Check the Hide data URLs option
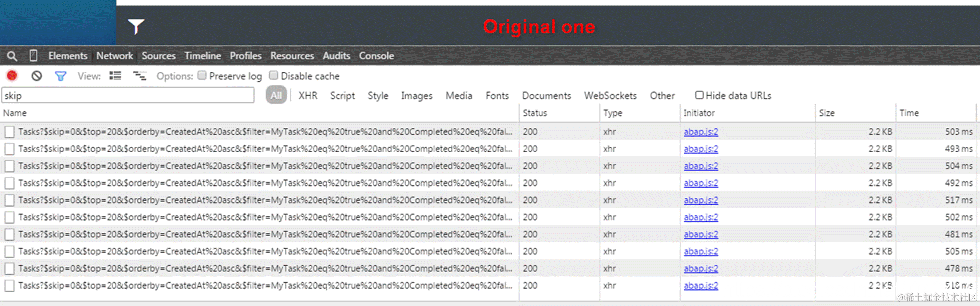Screen dimensions: 980x306 click(699, 95)
